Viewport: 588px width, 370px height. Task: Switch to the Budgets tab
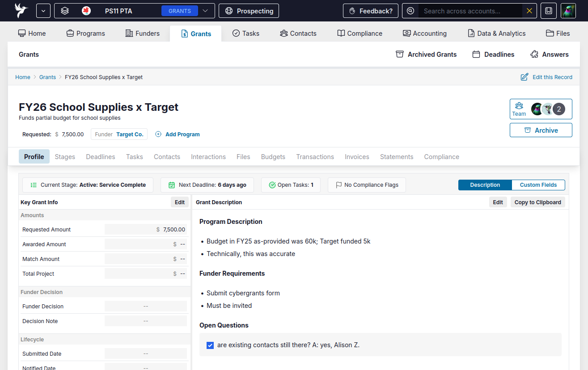tap(273, 157)
